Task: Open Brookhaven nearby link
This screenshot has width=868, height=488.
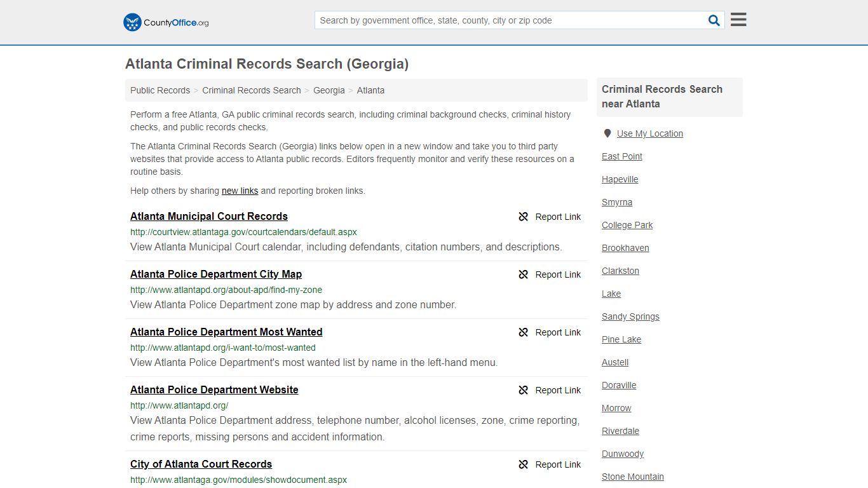Action: coord(625,248)
